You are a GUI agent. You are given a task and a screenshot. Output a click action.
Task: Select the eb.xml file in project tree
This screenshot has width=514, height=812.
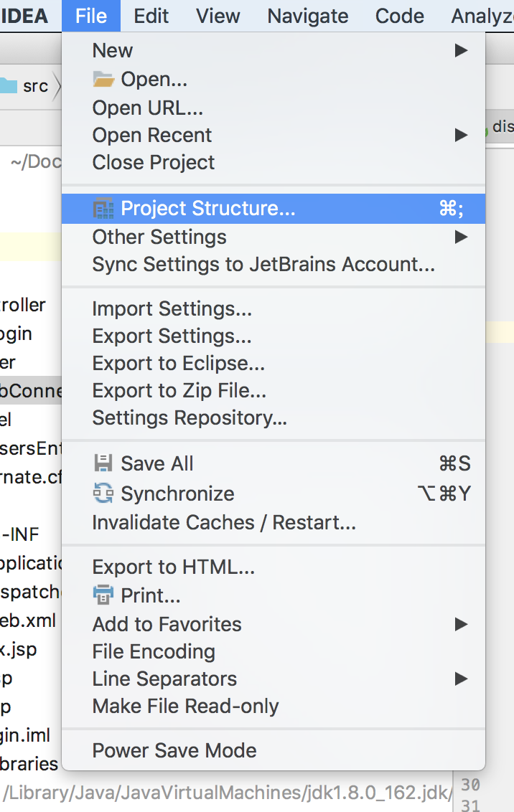28,620
